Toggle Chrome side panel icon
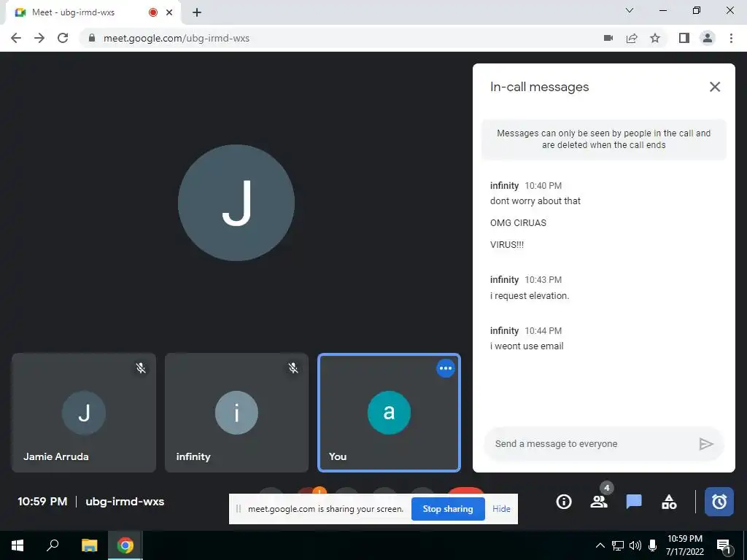 (x=684, y=38)
